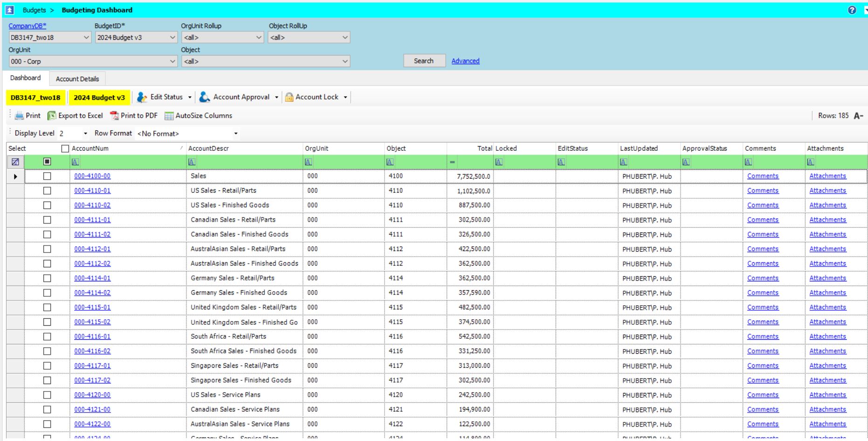
Task: Select the checkbox for row 000-4115-01
Action: (x=47, y=308)
